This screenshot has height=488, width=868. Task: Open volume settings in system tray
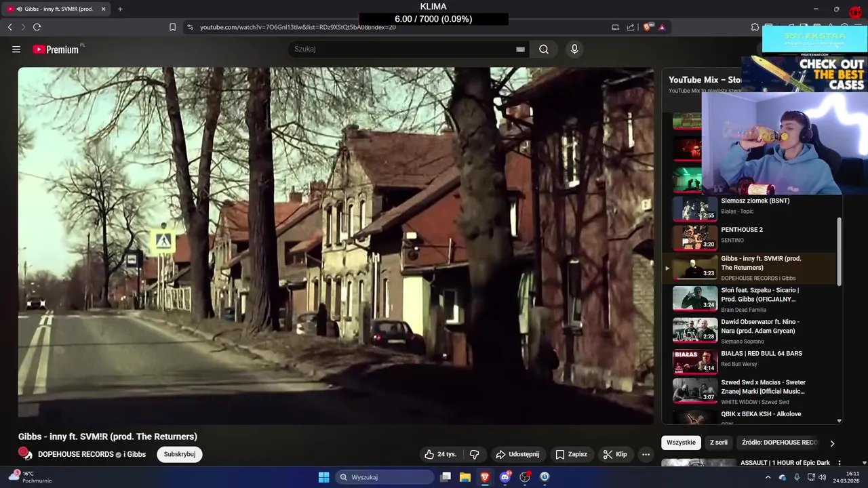[x=823, y=477]
